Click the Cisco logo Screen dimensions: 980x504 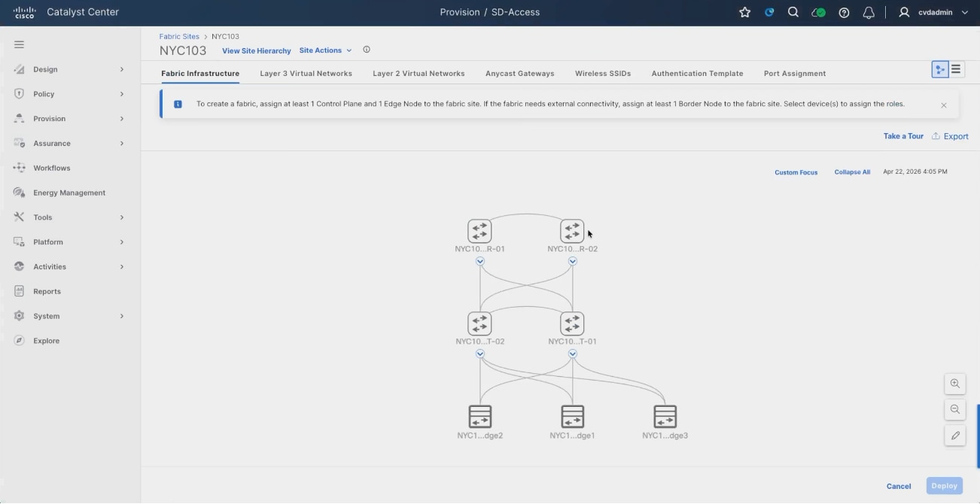(x=24, y=12)
